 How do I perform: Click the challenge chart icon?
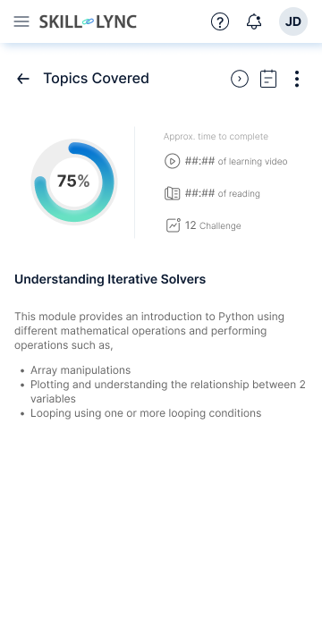[173, 225]
